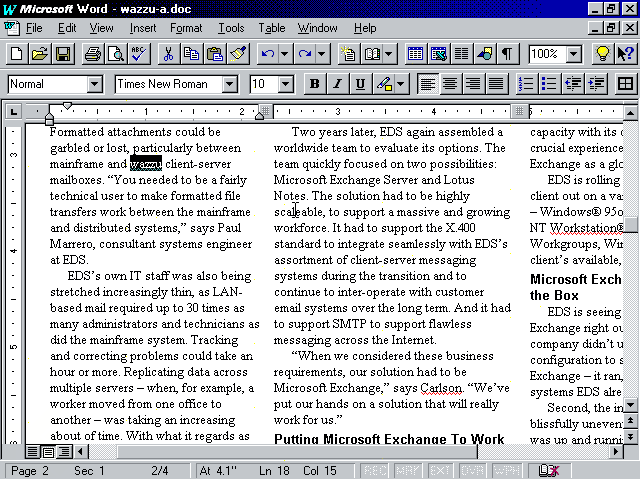Click the horizontal scrollbar thumb

tap(297, 451)
